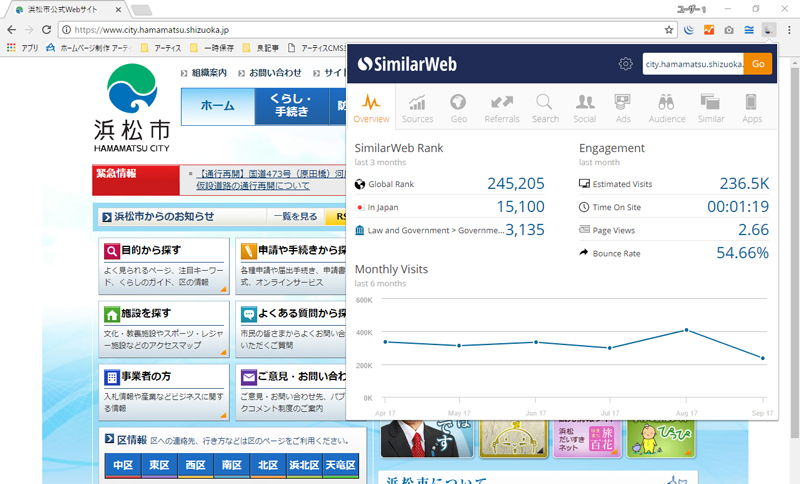
Task: Open 一時保存 bookmark folder
Action: (212, 48)
